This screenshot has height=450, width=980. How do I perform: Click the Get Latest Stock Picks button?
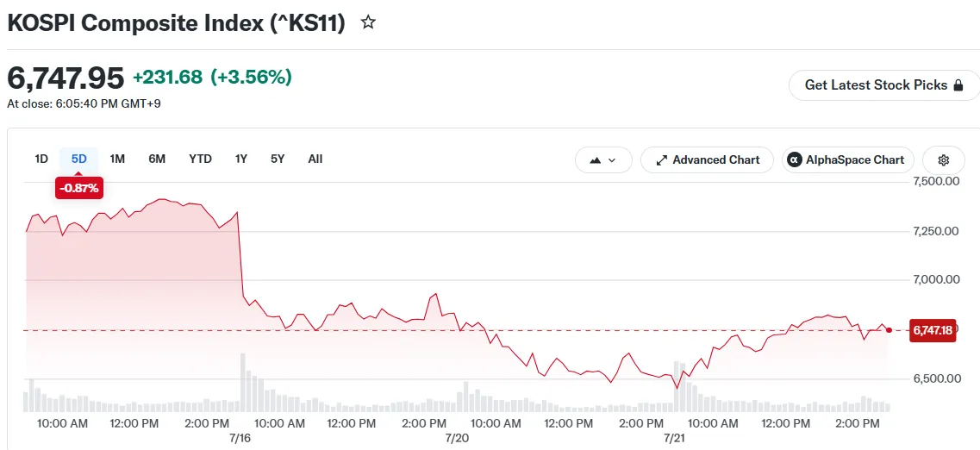click(883, 85)
